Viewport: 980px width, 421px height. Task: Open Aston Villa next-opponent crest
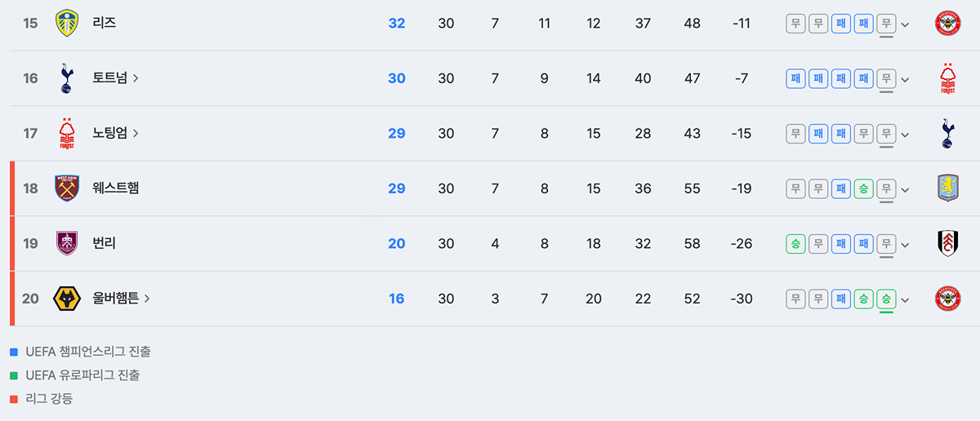(x=947, y=188)
